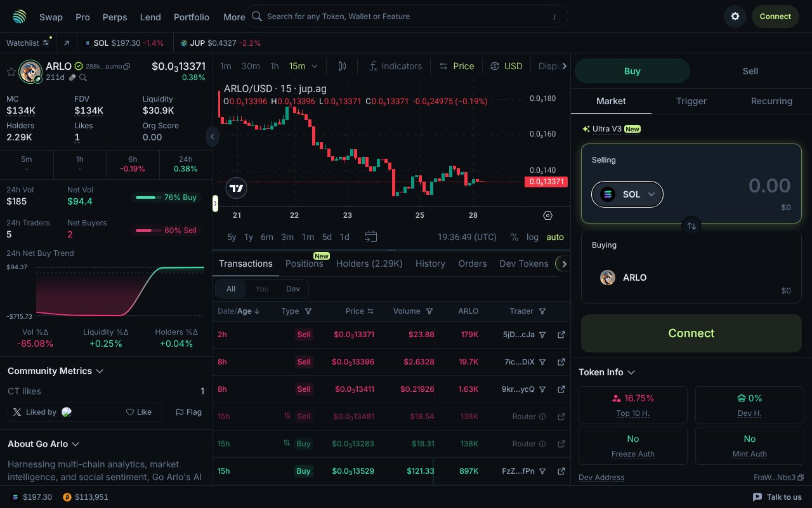Click the settings gear icon
This screenshot has height=508, width=812.
[x=735, y=17]
